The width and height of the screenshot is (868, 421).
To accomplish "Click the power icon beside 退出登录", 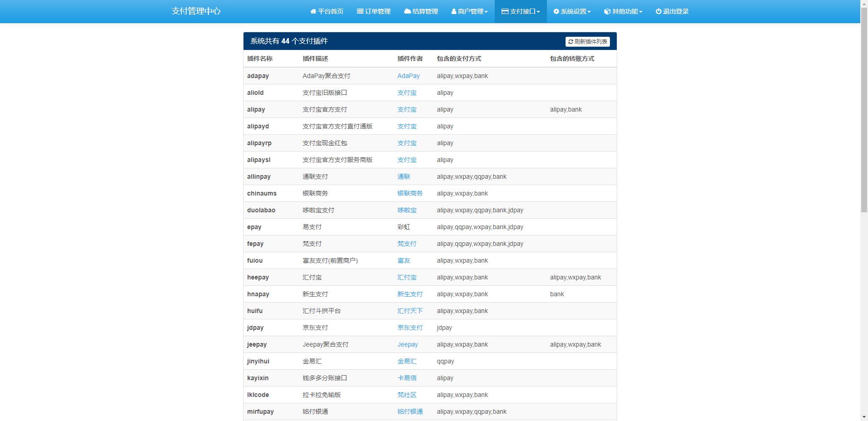I will point(658,11).
